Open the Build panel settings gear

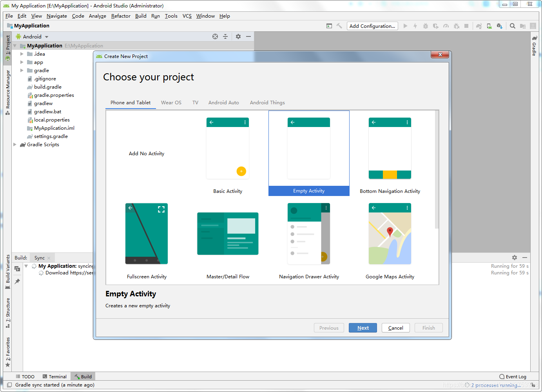[x=515, y=258]
